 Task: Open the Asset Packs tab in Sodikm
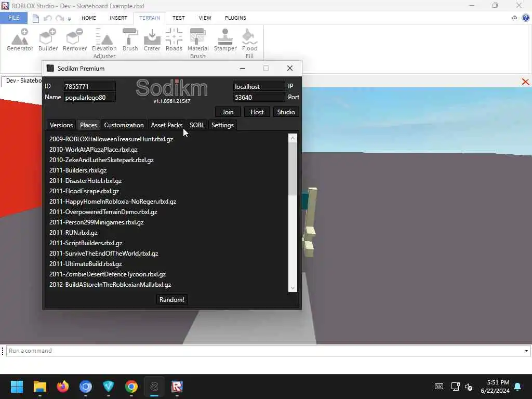click(x=167, y=125)
